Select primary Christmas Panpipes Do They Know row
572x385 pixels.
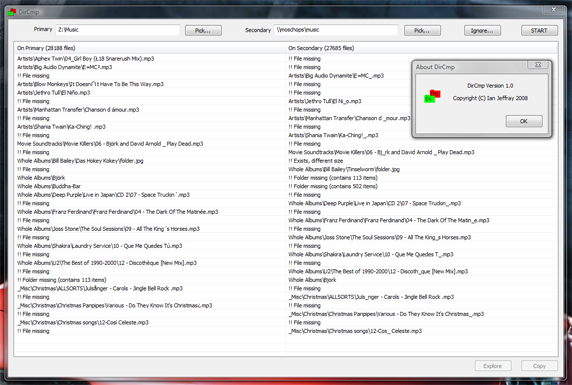[115, 305]
